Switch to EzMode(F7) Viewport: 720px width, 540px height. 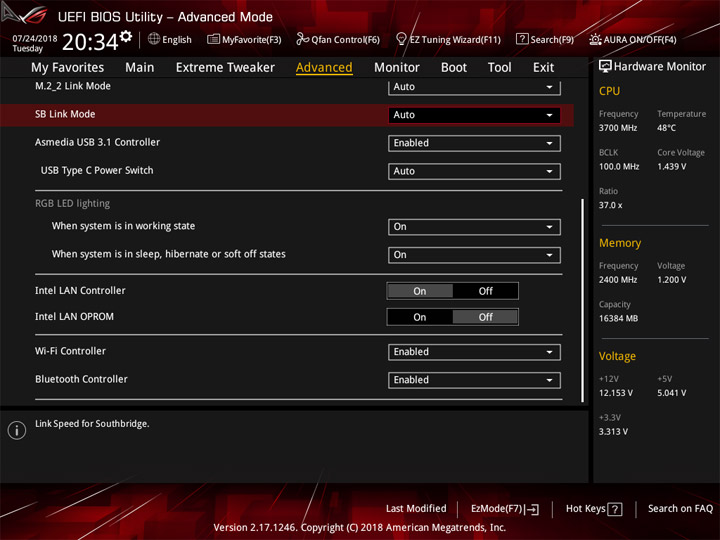[x=505, y=509]
